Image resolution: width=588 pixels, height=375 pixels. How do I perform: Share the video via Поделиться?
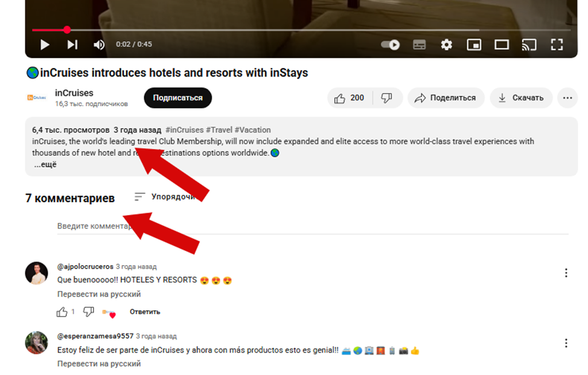pyautogui.click(x=446, y=98)
